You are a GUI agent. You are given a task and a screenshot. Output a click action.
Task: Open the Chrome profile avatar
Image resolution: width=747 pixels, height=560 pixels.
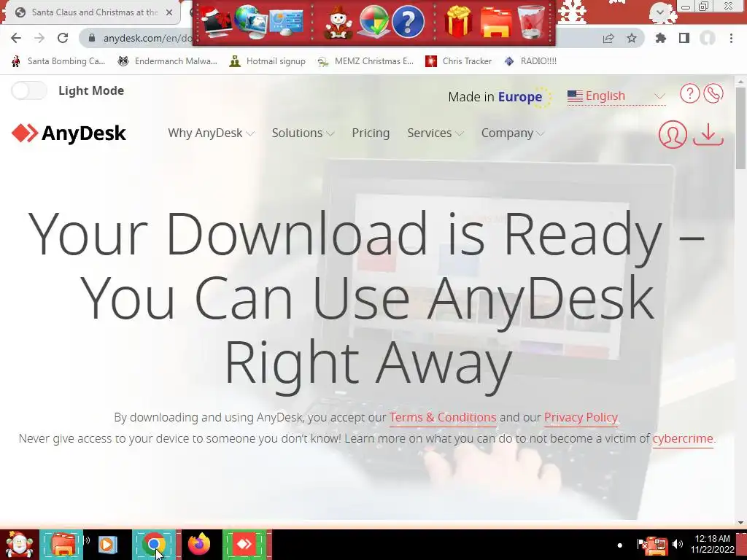(708, 38)
